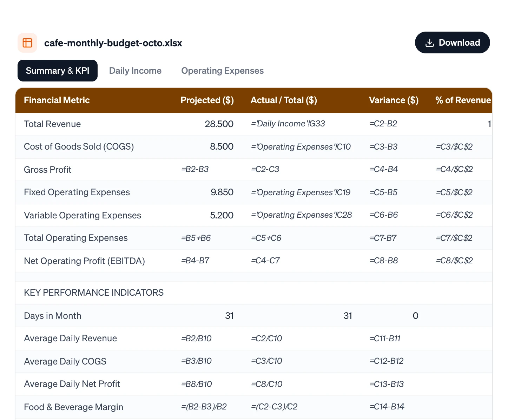Image resolution: width=521 pixels, height=420 pixels.
Task: Download the cafe-monthly-budget-octo.xlsx file
Action: pyautogui.click(x=452, y=42)
